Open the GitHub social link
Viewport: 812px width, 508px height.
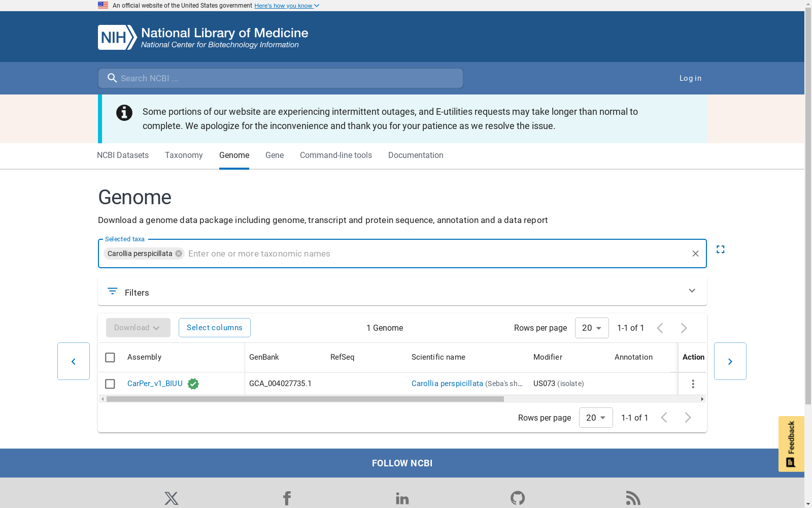pos(518,498)
